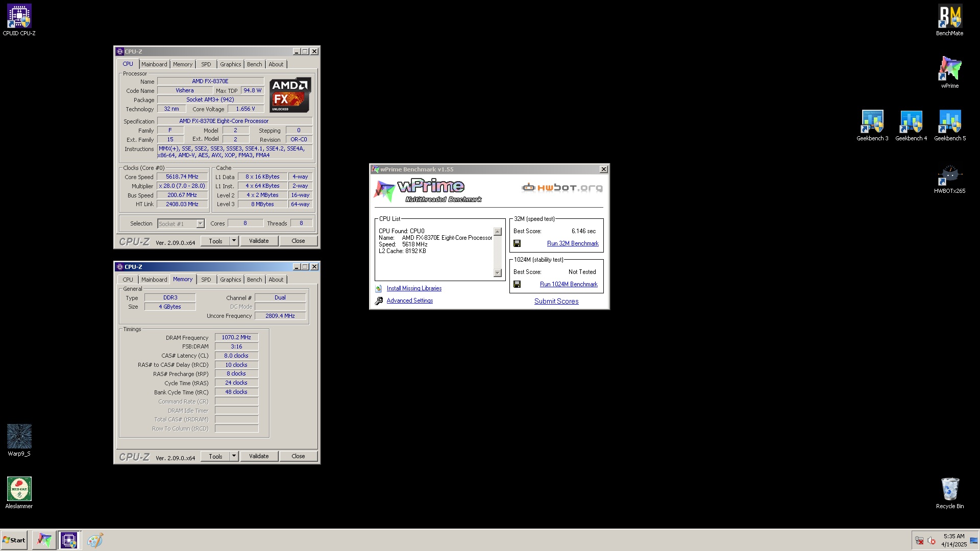Viewport: 980px width, 551px height.
Task: Click Close button in bottom CPU-Z window
Action: (298, 456)
